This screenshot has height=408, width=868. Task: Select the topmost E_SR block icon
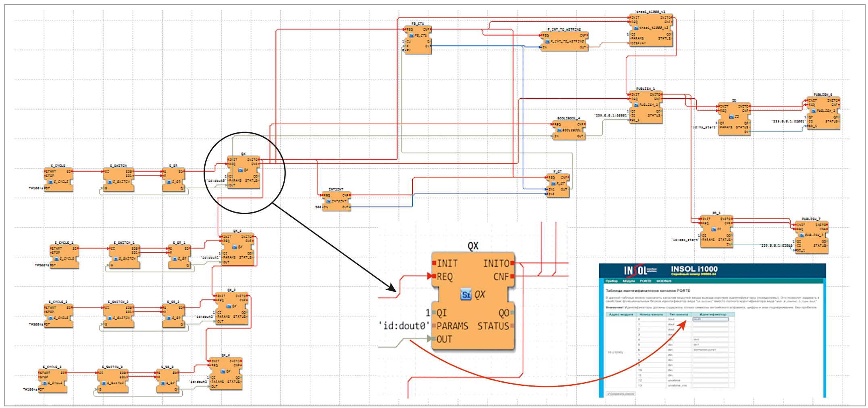pos(169,182)
